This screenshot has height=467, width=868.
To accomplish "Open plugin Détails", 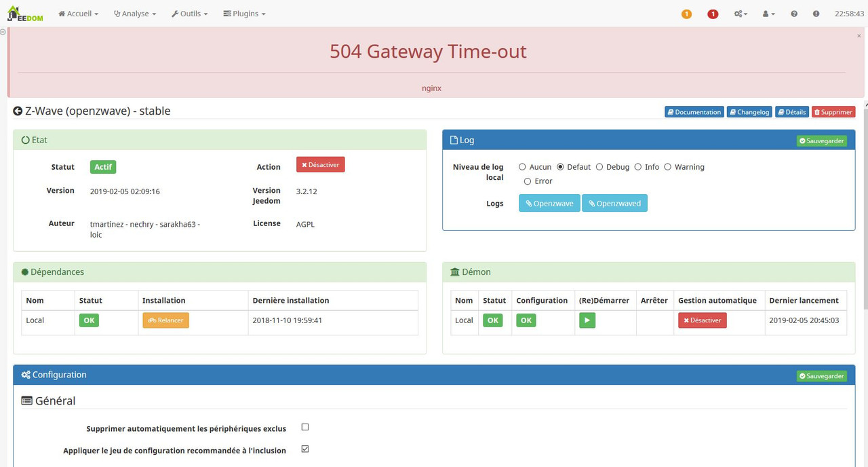I will 792,112.
